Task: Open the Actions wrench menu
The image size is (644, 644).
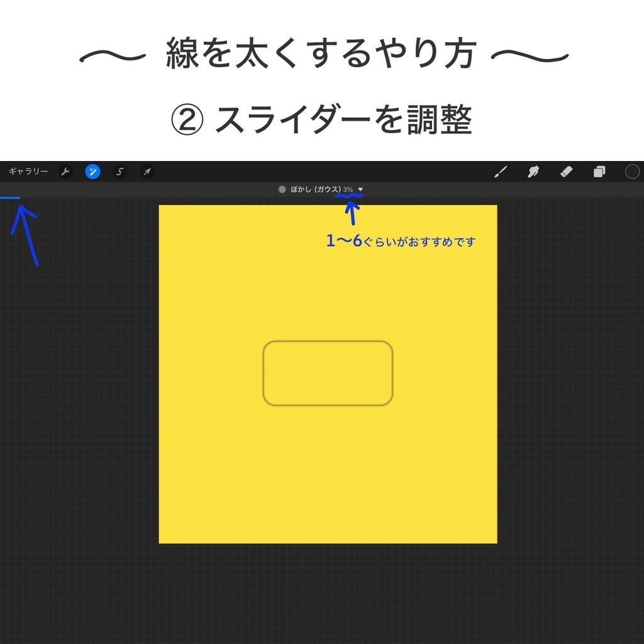Action: tap(66, 171)
